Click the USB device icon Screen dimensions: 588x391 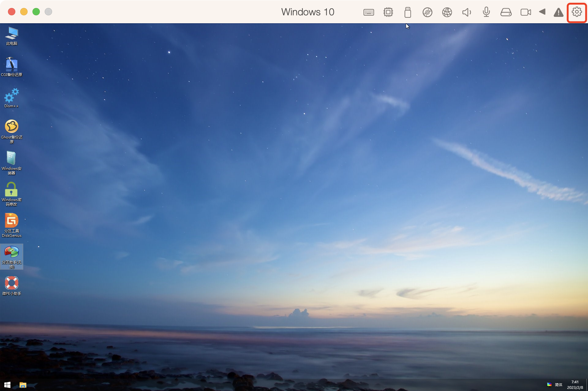(x=408, y=12)
